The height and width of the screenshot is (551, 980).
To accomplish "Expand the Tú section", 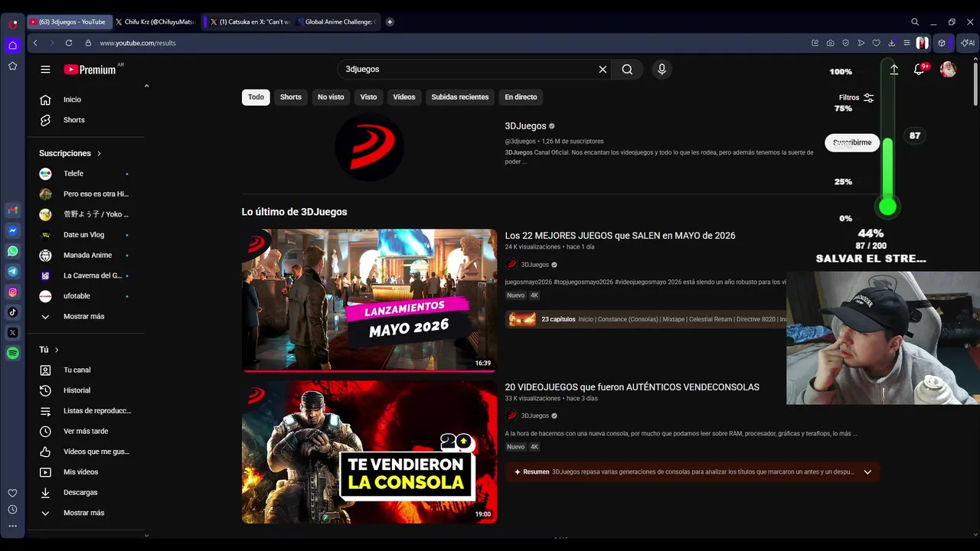I will tap(49, 350).
